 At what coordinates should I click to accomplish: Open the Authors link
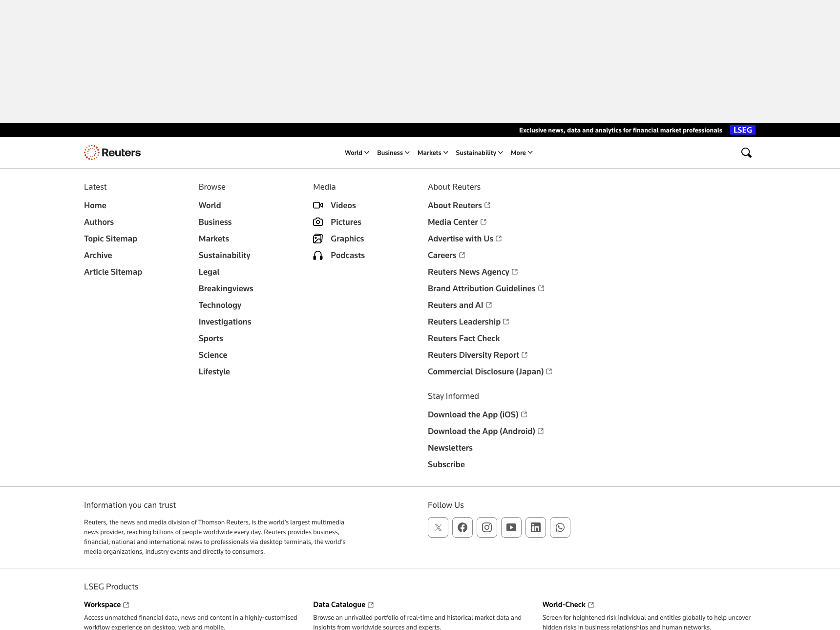[x=99, y=222]
